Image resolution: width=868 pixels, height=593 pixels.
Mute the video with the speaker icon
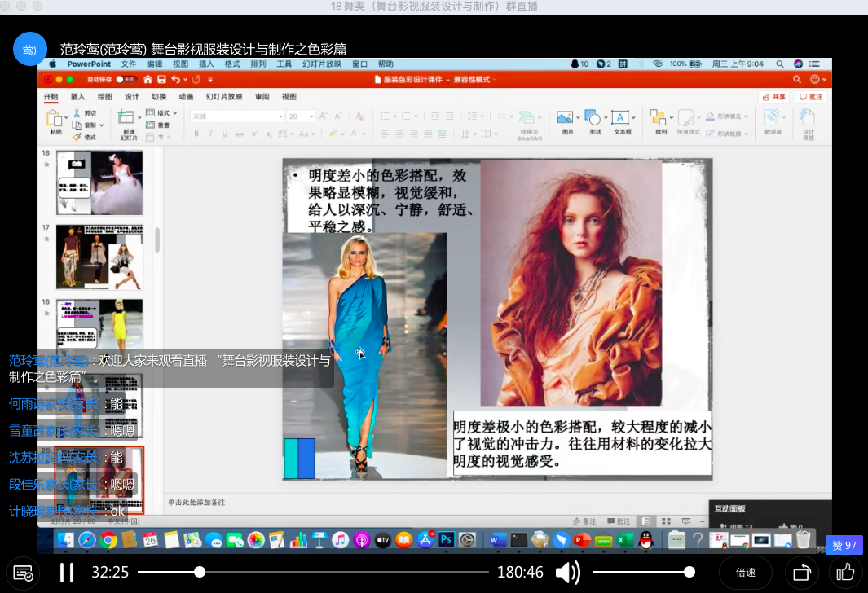pos(567,573)
